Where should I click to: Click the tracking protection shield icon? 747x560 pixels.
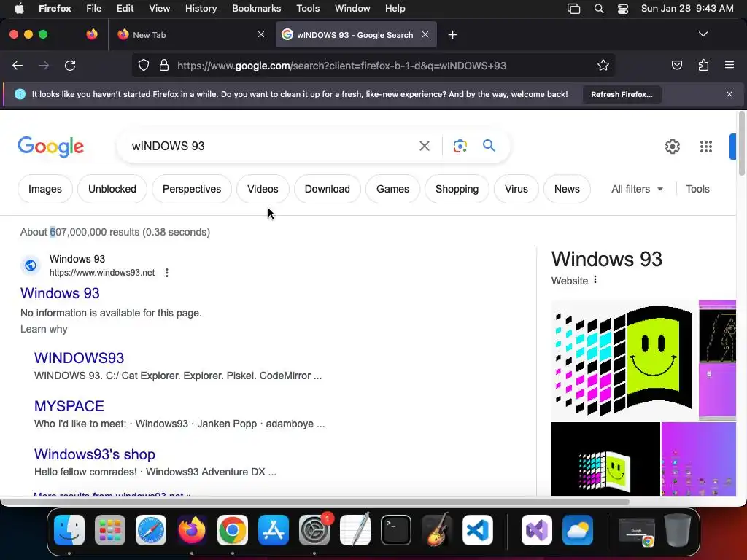144,66
